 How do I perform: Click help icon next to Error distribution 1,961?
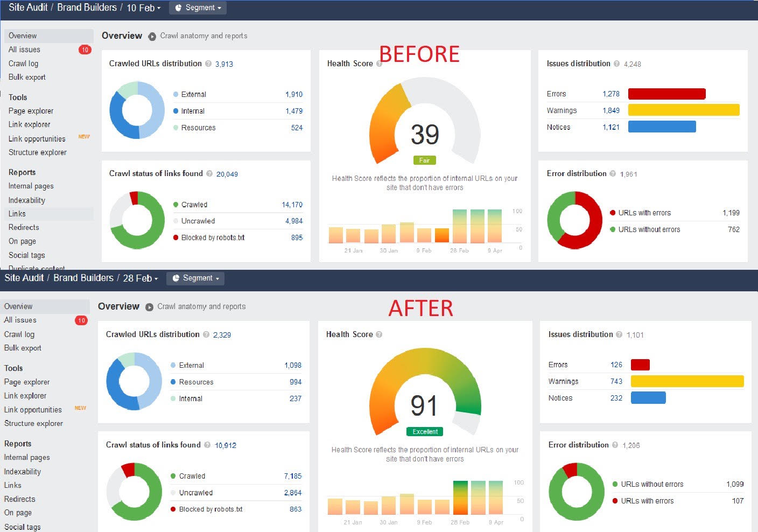613,173
